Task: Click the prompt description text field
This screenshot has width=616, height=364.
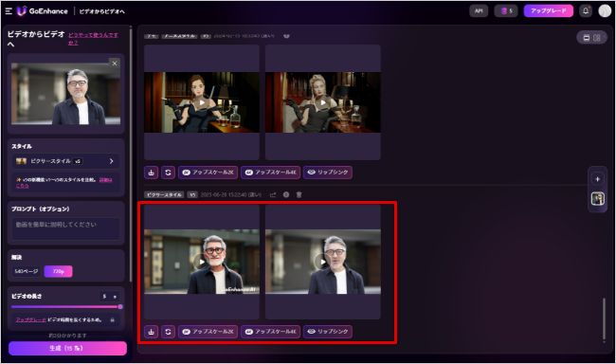Action: [65, 228]
